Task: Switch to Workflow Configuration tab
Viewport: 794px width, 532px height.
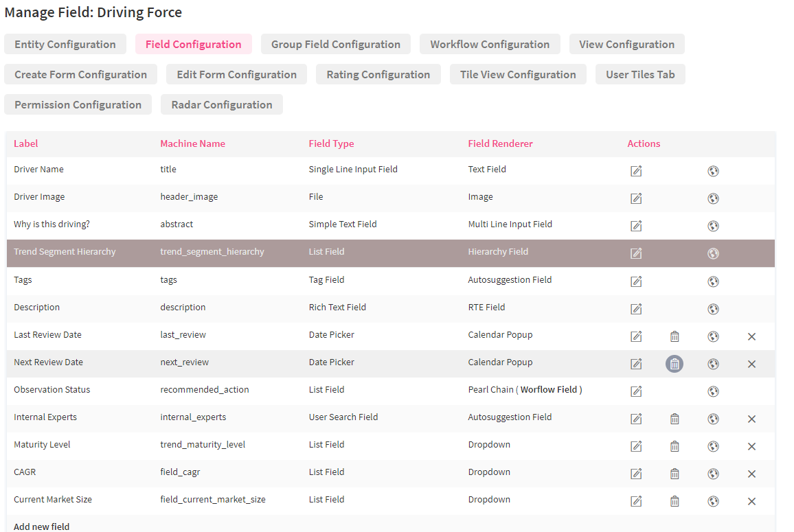Action: [490, 45]
